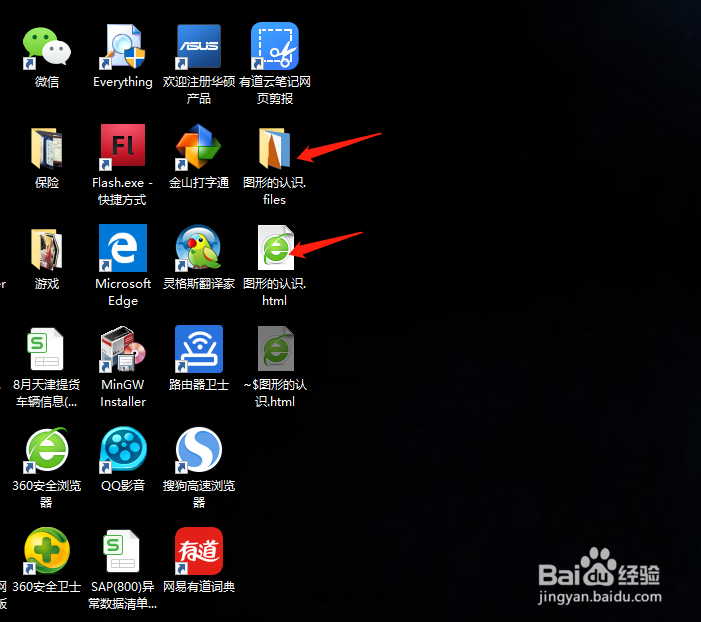This screenshot has width=701, height=622.
Task: Select the MinGW Installer shortcut icon
Action: 122,349
